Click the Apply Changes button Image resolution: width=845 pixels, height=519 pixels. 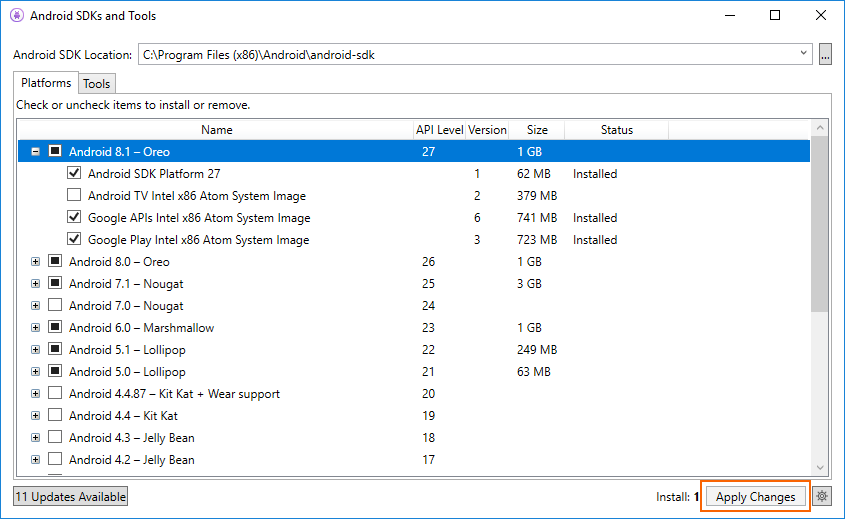(755, 497)
